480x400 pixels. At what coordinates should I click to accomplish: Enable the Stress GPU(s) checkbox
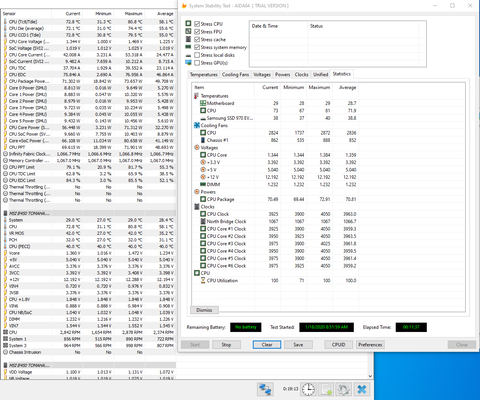pyautogui.click(x=197, y=63)
